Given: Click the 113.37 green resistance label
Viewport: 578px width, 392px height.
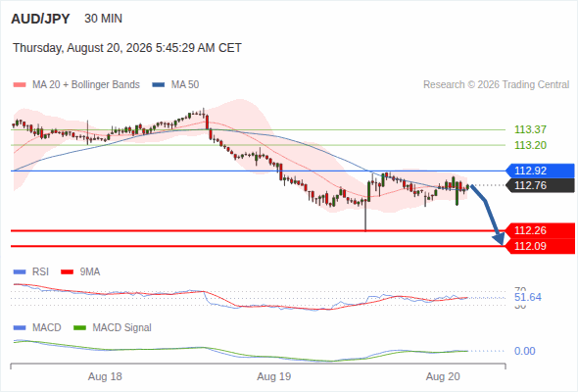Looking at the screenshot, I should pyautogui.click(x=530, y=129).
